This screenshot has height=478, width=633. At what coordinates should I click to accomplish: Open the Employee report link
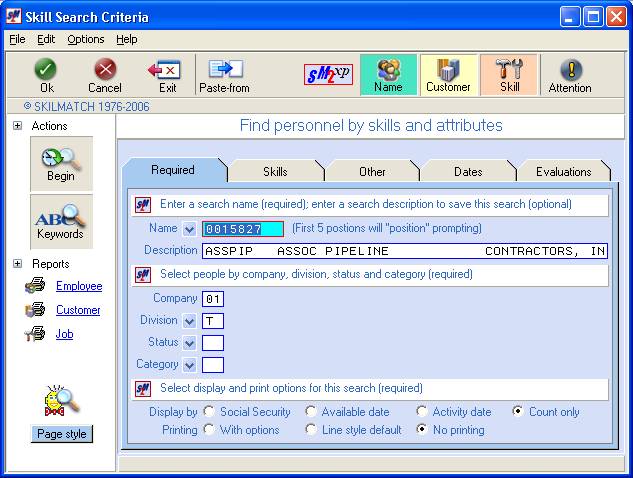(79, 286)
